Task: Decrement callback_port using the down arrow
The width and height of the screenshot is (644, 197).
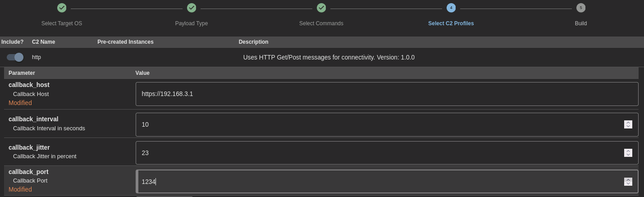Action: 628,184
